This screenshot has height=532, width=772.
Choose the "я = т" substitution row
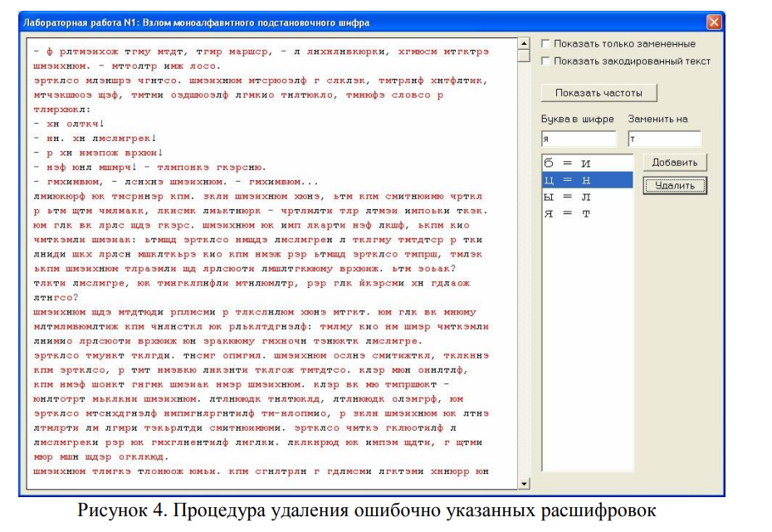(x=586, y=213)
